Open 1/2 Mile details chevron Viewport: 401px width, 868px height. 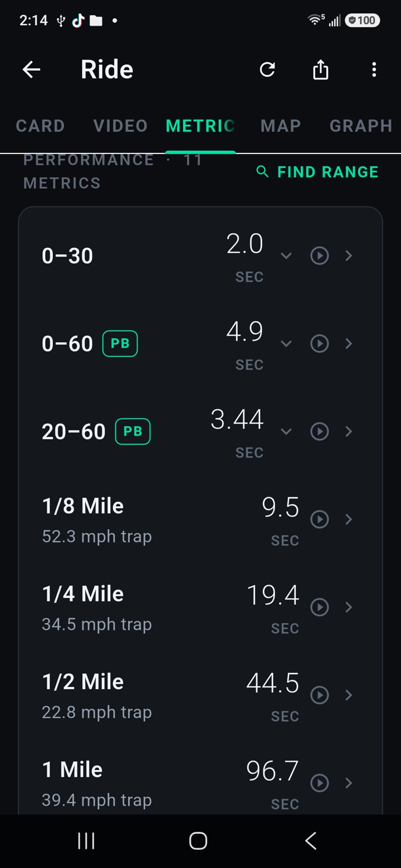349,695
